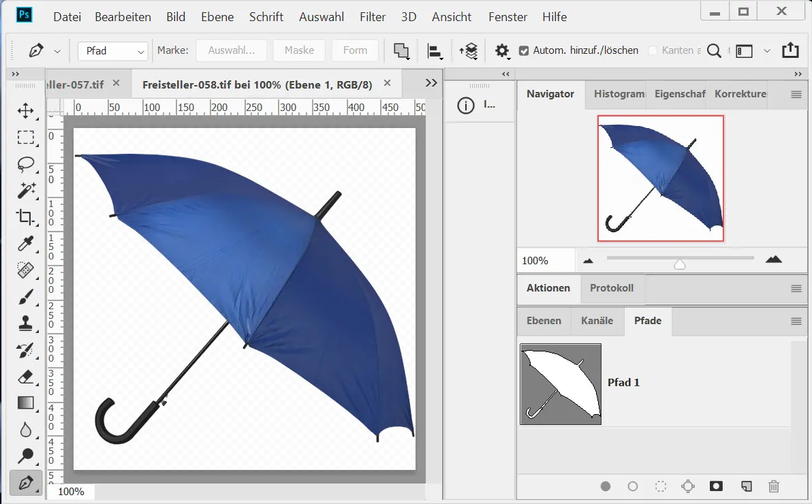Delete current path with trash icon

pyautogui.click(x=773, y=486)
